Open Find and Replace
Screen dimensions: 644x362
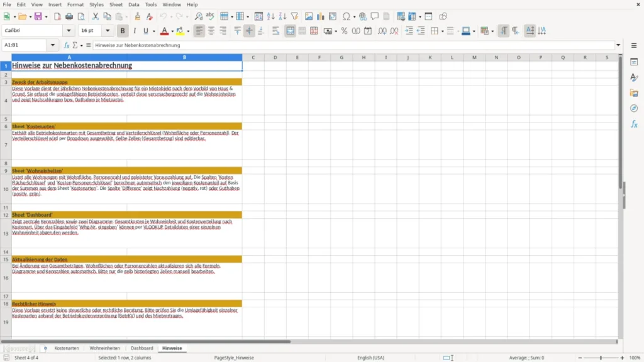coord(198,16)
